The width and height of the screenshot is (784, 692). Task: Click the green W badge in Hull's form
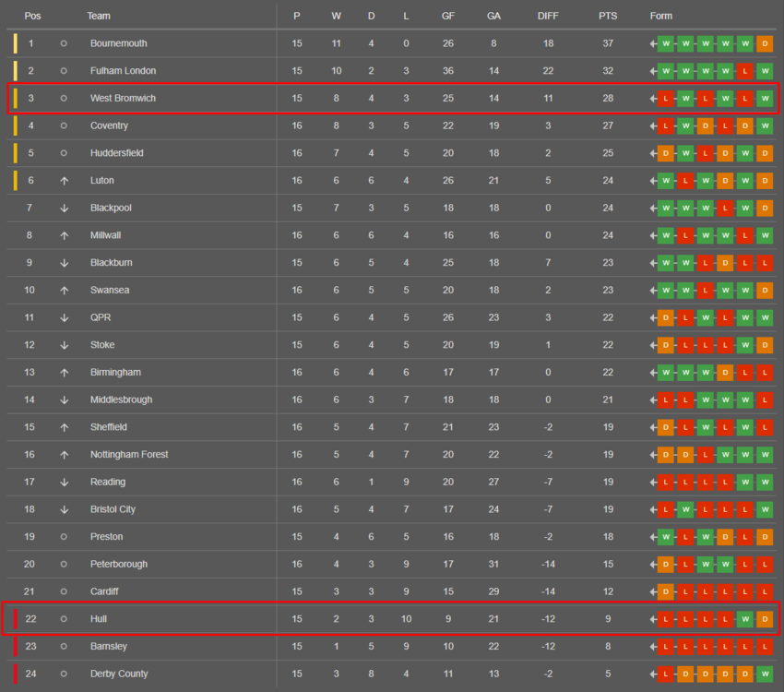[744, 619]
